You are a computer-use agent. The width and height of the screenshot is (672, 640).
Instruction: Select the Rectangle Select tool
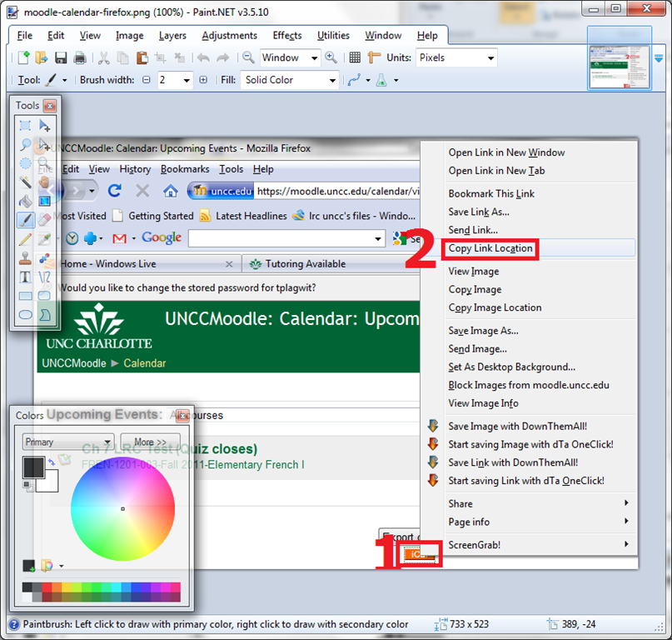(26, 126)
